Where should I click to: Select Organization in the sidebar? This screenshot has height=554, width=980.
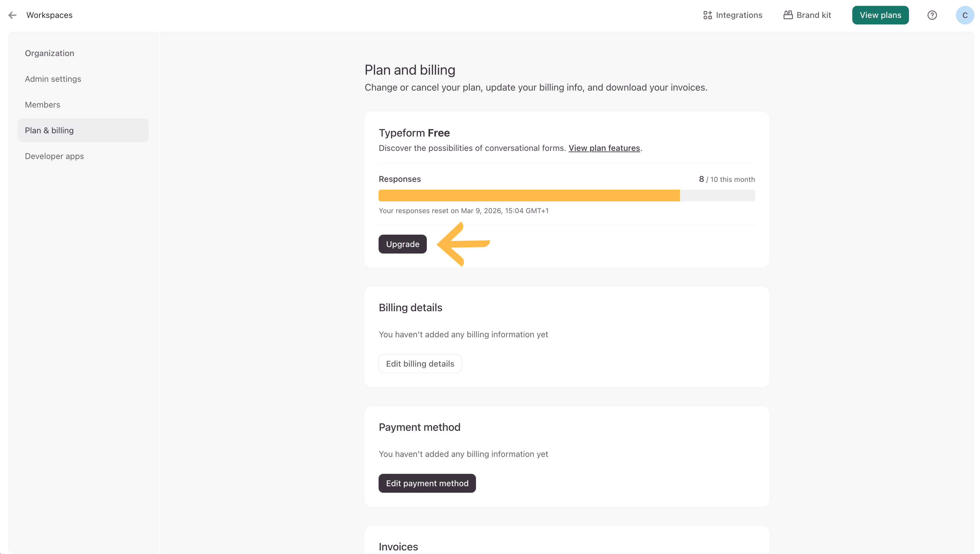tap(50, 53)
